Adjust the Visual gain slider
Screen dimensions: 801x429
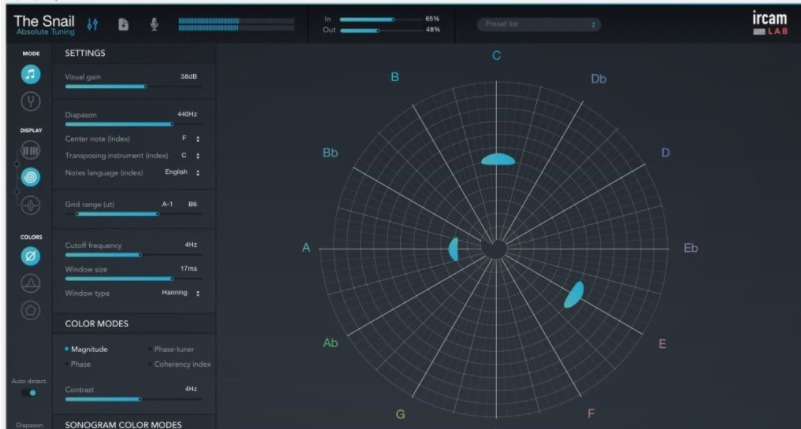click(x=133, y=86)
